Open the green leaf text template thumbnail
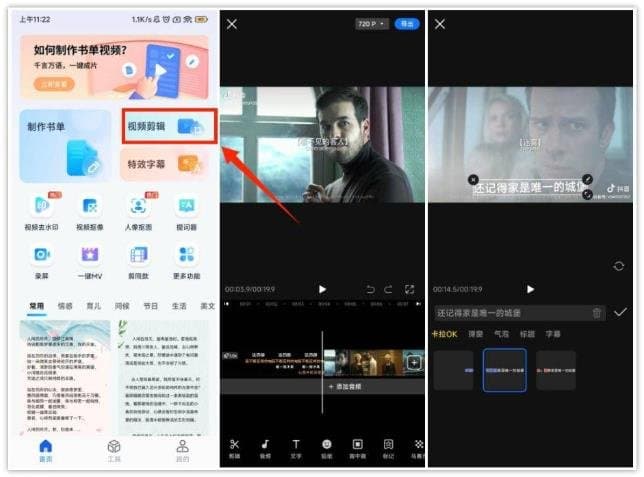The image size is (644, 477). pos(163,377)
